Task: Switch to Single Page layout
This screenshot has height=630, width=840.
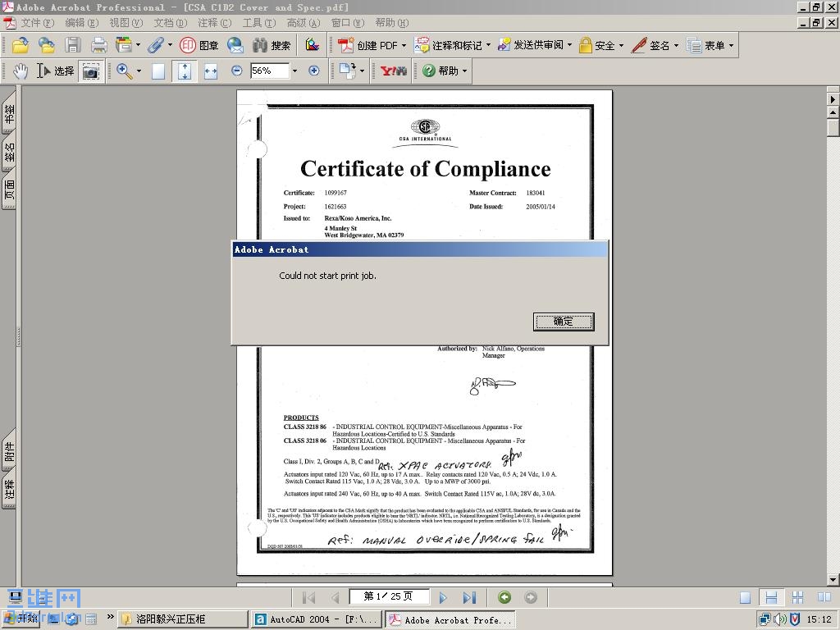Action: tap(745, 598)
